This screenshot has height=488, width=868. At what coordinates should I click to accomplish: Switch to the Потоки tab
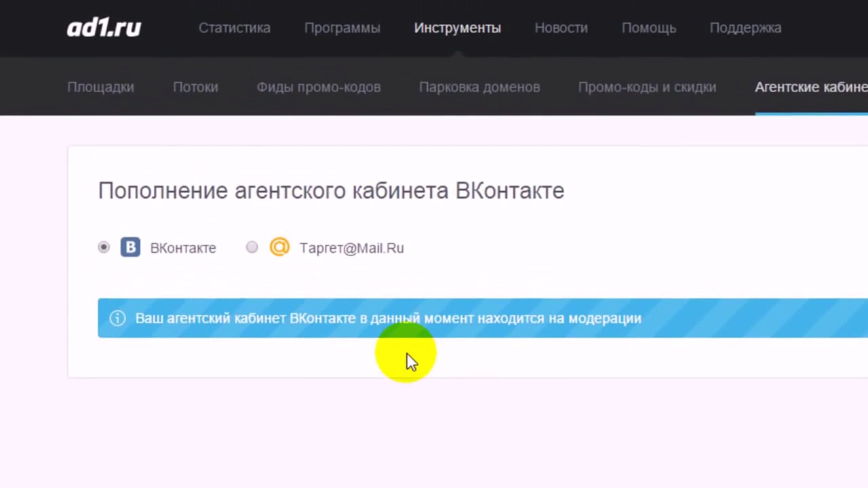[x=195, y=87]
